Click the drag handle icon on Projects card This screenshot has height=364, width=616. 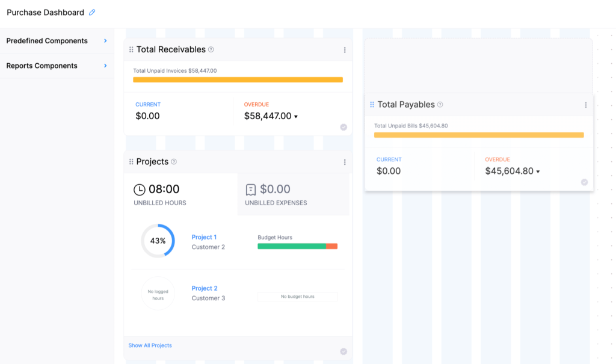131,161
